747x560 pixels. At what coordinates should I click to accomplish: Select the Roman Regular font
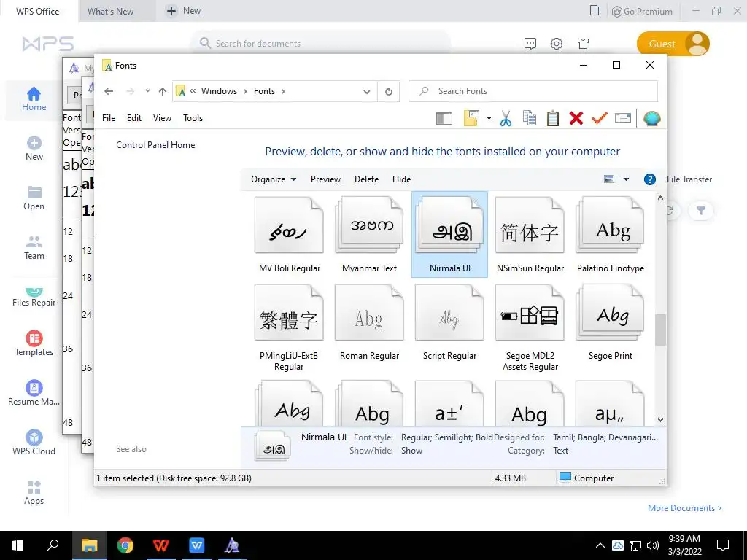369,322
